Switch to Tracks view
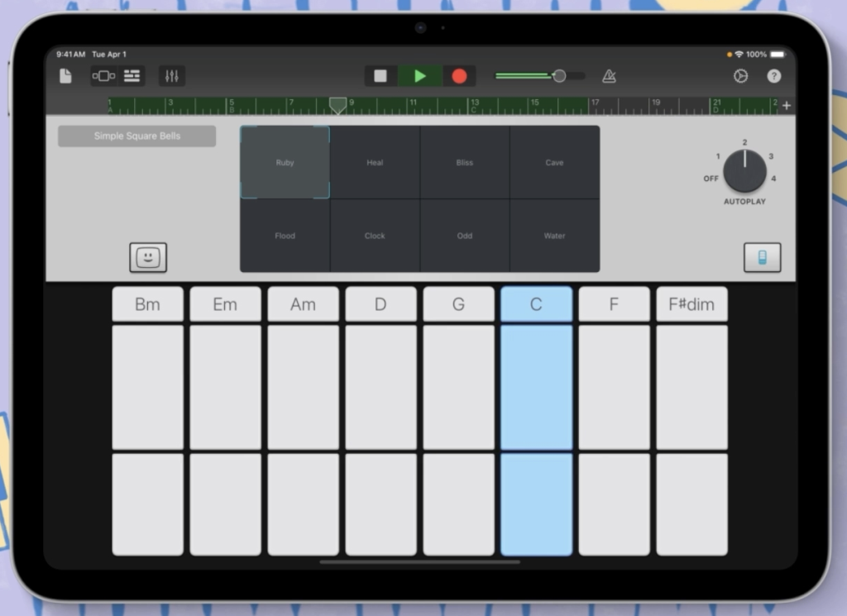This screenshot has height=616, width=847. pyautogui.click(x=132, y=76)
